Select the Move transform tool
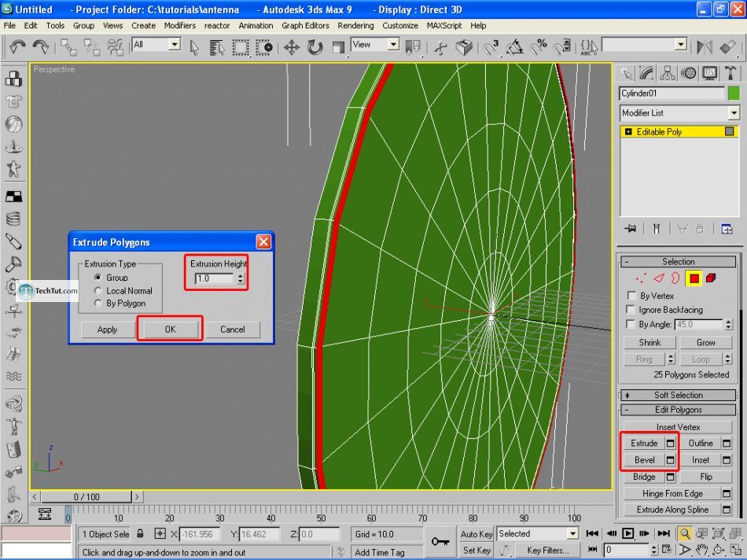Viewport: 747px width, 560px height. (x=291, y=47)
